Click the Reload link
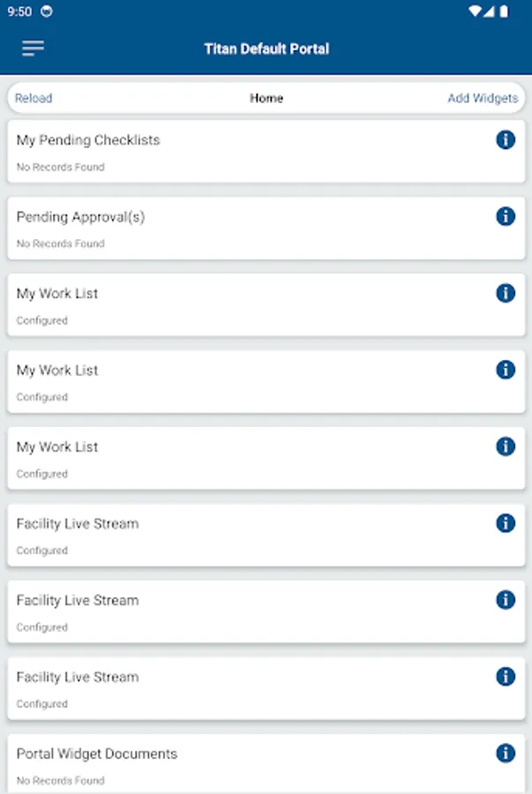This screenshot has width=532, height=794. 34,98
